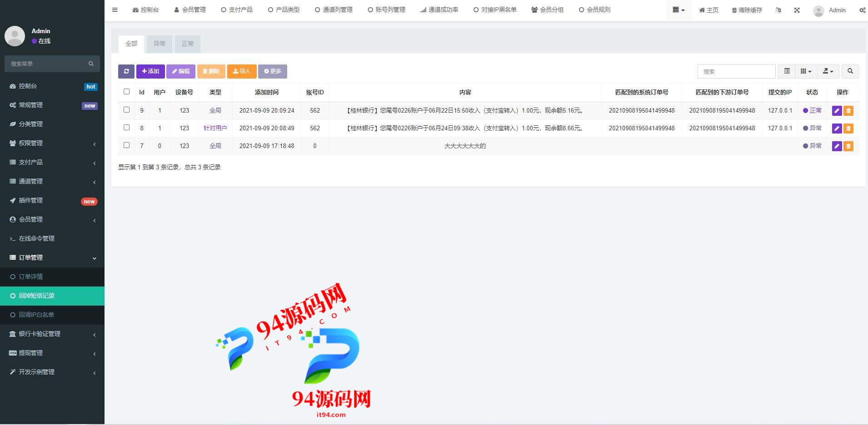Screen dimensions: 868x425
Task: Switch to the 异常 tab
Action: point(160,44)
